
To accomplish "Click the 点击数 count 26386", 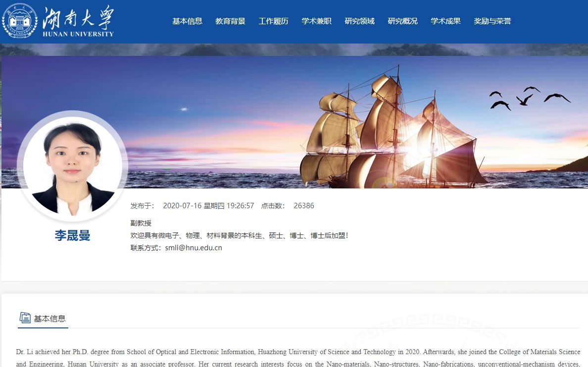I will pos(304,206).
